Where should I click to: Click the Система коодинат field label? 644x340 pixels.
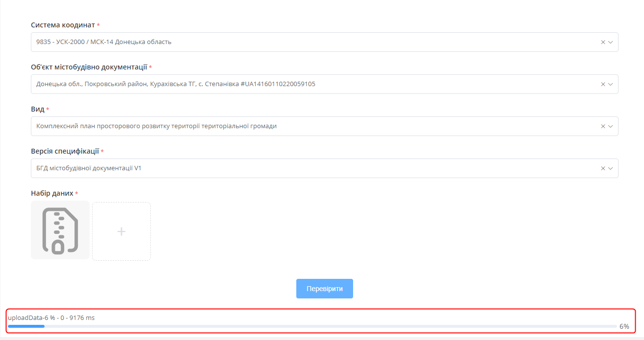(x=63, y=25)
